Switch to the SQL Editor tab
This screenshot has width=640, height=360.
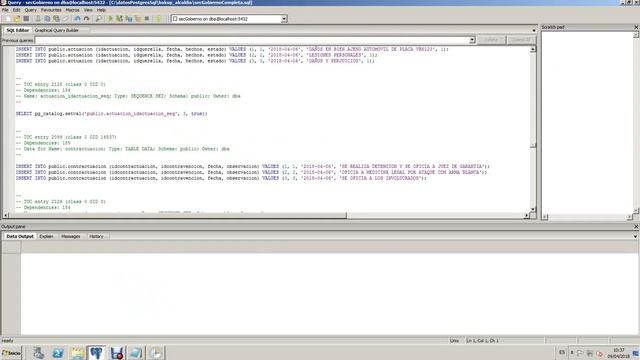(x=18, y=30)
